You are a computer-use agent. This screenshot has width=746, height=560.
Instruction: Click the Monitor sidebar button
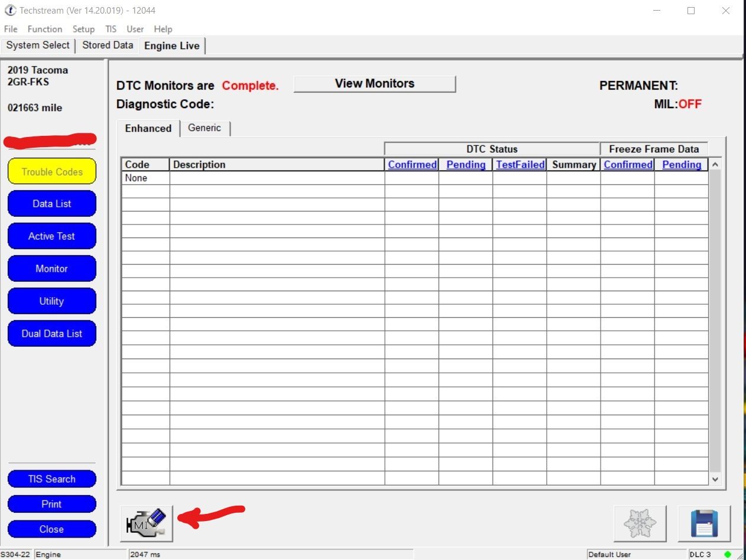pos(52,269)
